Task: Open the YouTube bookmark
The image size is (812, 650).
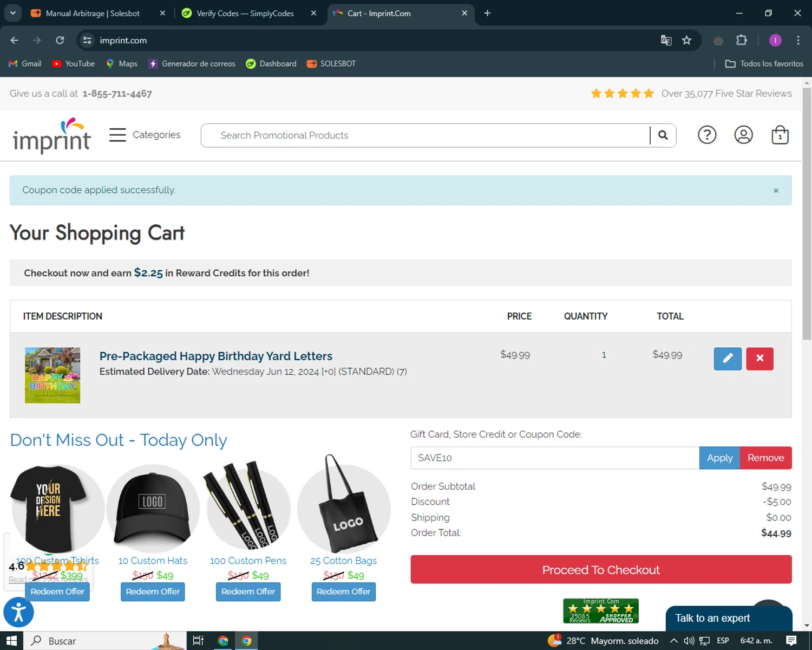Action: click(73, 63)
